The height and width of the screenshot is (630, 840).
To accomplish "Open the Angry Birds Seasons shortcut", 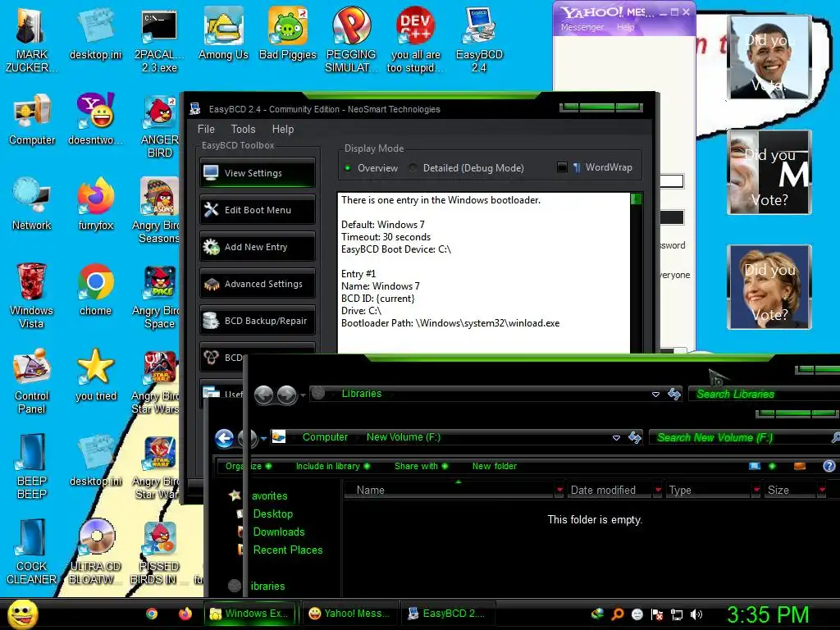I will [x=155, y=211].
